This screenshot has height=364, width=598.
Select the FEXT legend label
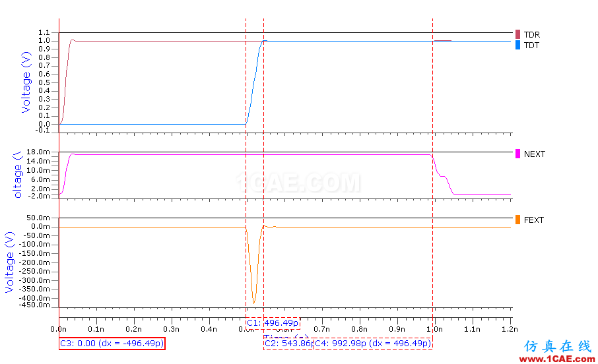point(533,220)
